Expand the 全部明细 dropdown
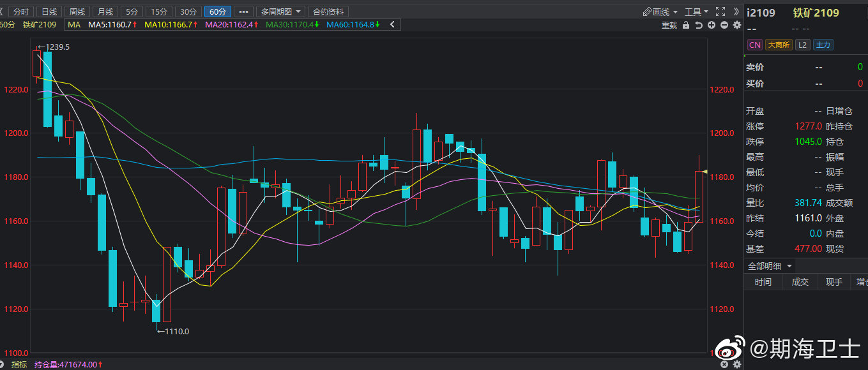This screenshot has width=868, height=370. (770, 266)
